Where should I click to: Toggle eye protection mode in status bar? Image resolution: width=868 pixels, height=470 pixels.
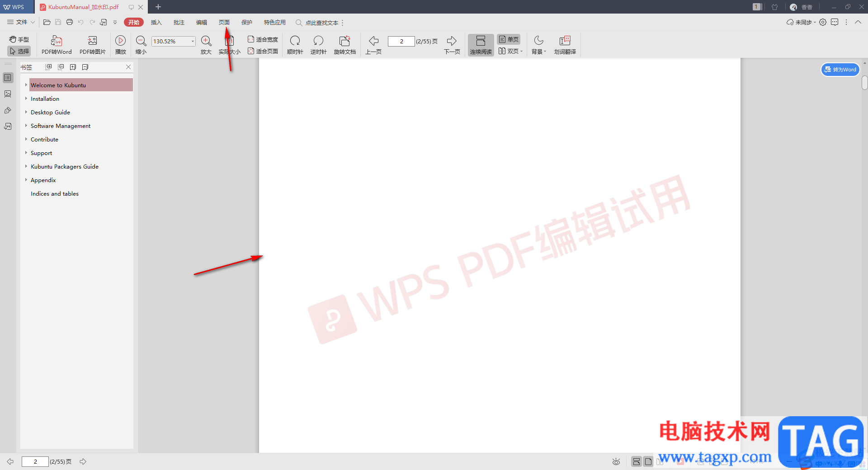tap(616, 461)
